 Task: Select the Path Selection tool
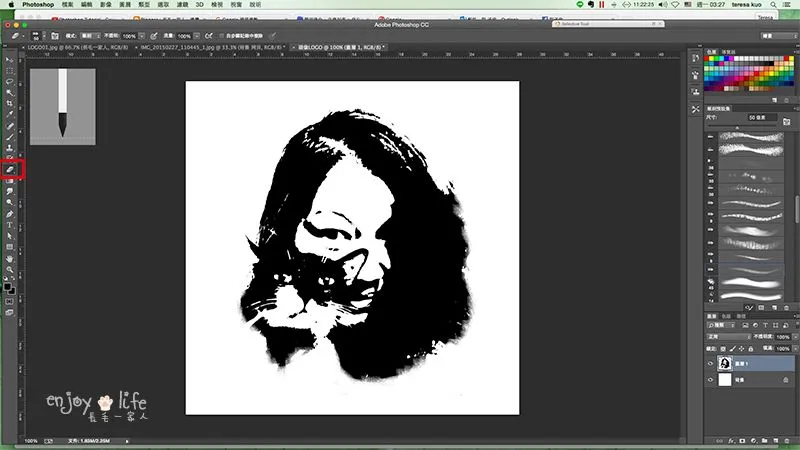[x=9, y=236]
